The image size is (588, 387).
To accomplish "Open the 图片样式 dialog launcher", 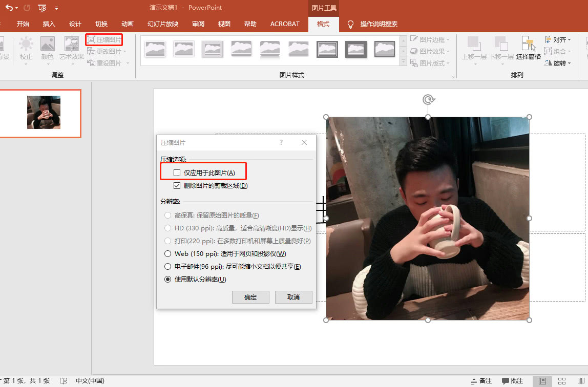I will (452, 76).
